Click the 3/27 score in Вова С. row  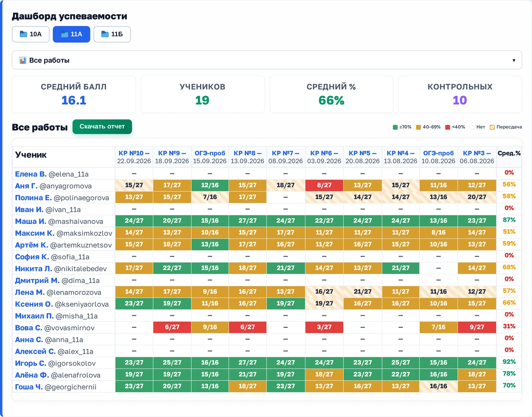click(x=324, y=327)
